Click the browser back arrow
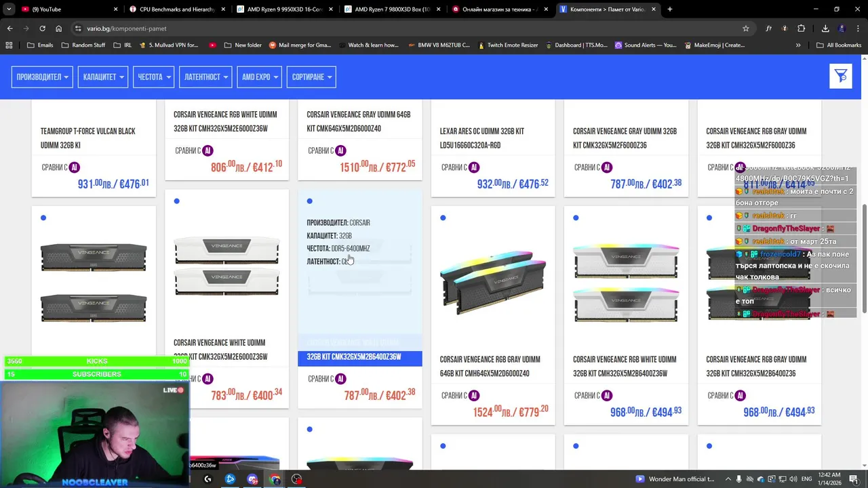Screen dimensions: 868x488 pyautogui.click(x=9, y=28)
